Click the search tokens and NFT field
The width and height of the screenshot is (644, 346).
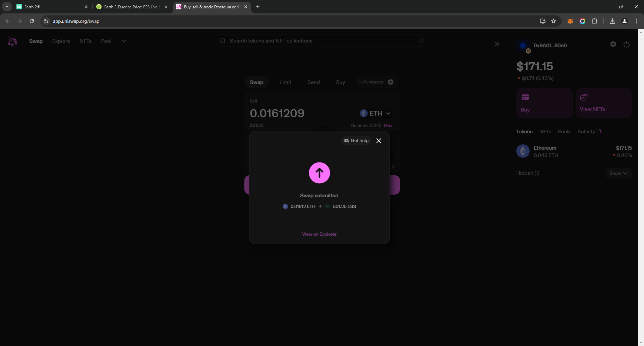(322, 41)
